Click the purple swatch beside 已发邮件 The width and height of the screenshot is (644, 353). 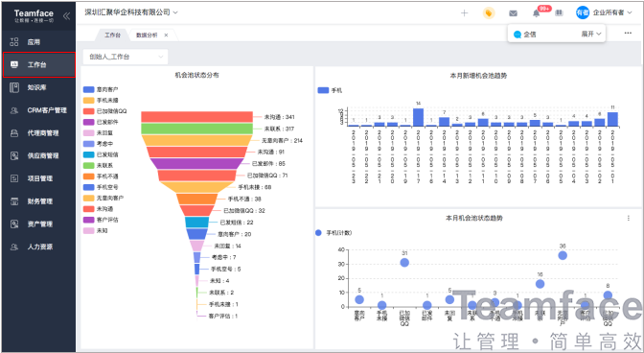pos(89,122)
